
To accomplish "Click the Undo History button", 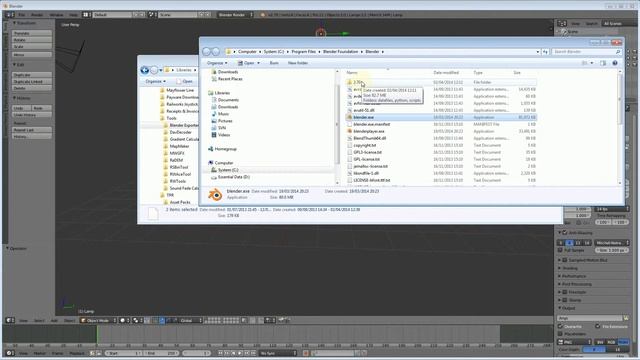I will 32,115.
